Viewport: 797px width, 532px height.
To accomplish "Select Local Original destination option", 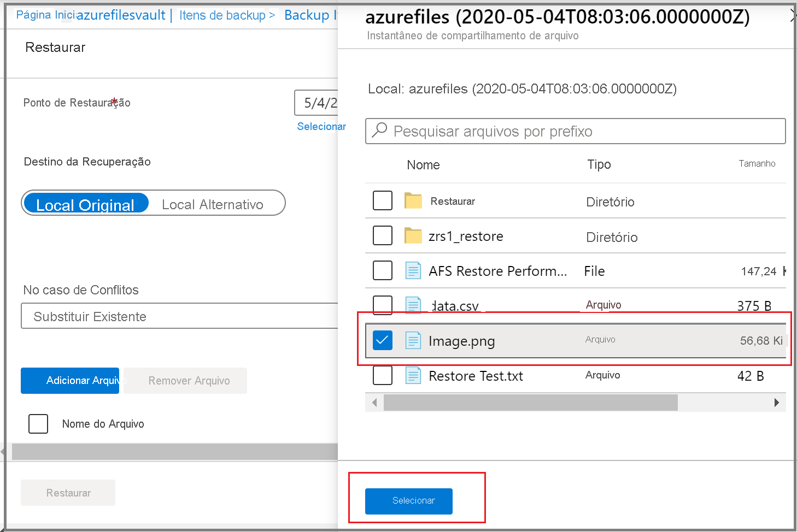I will pyautogui.click(x=85, y=203).
